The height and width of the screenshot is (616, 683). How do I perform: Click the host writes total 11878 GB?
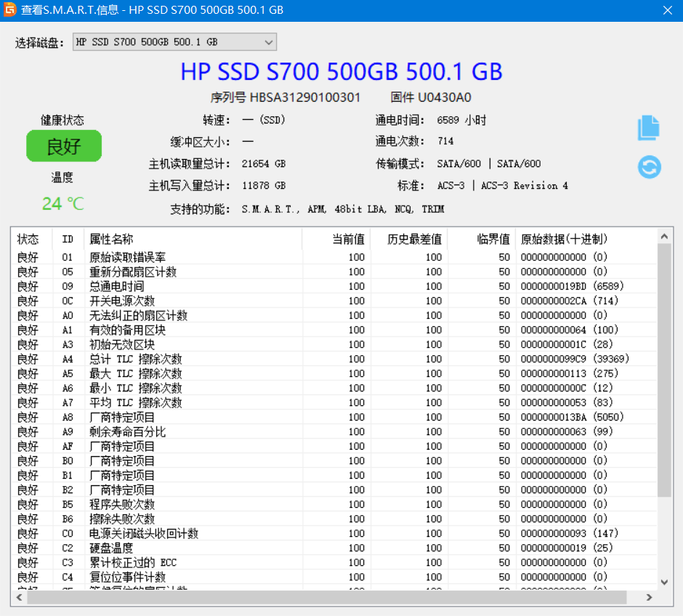[264, 185]
